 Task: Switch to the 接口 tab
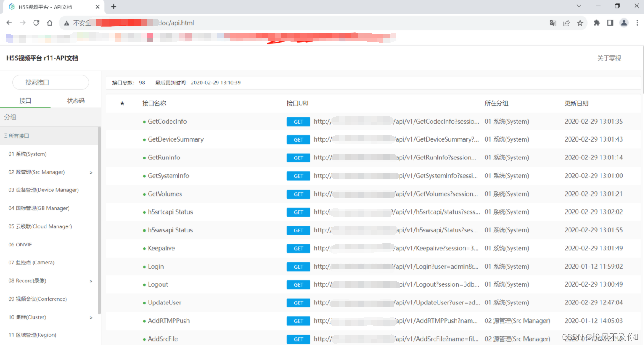tap(25, 101)
